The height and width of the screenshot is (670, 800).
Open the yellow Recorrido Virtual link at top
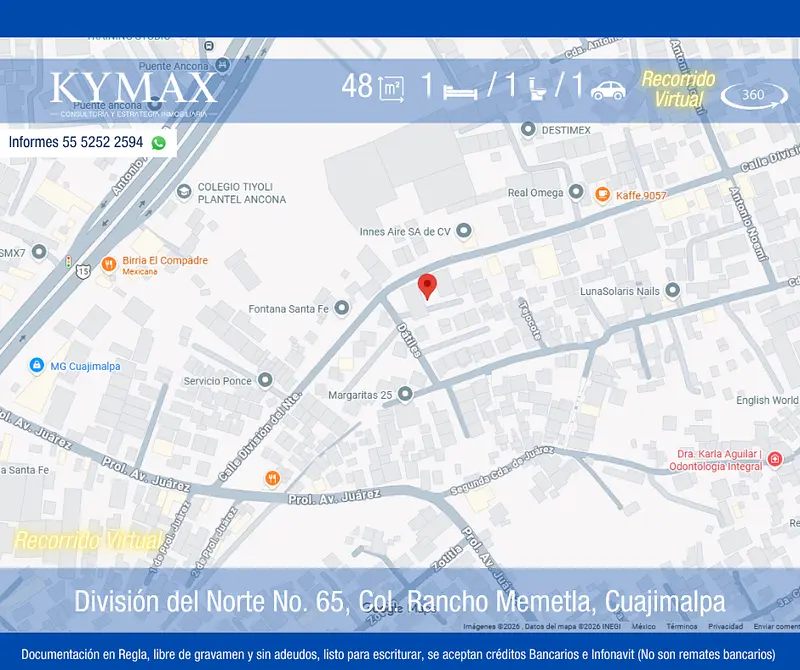(678, 89)
